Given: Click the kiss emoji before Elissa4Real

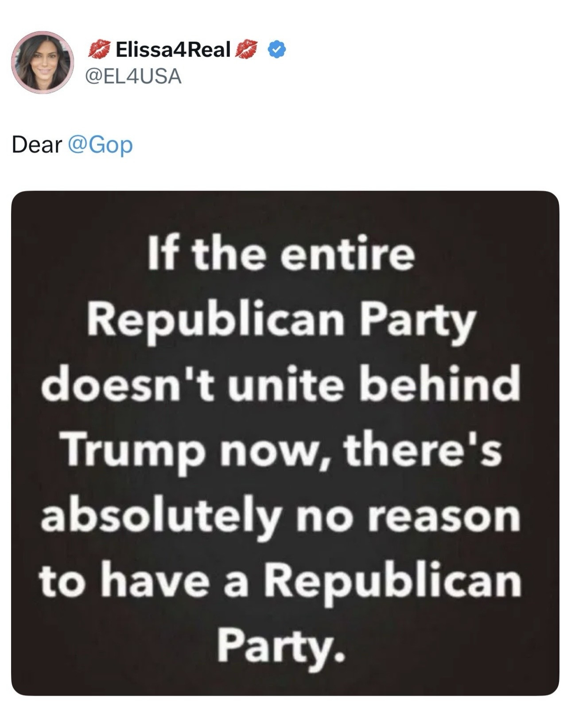Looking at the screenshot, I should (100, 49).
